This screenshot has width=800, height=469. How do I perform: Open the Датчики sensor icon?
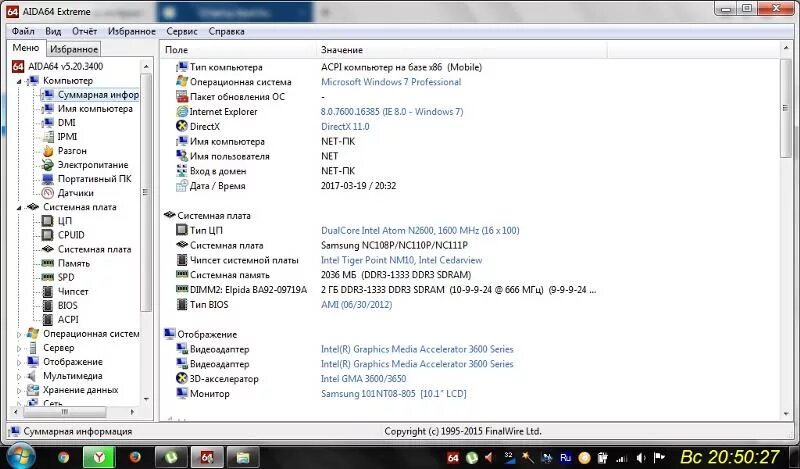coord(48,193)
